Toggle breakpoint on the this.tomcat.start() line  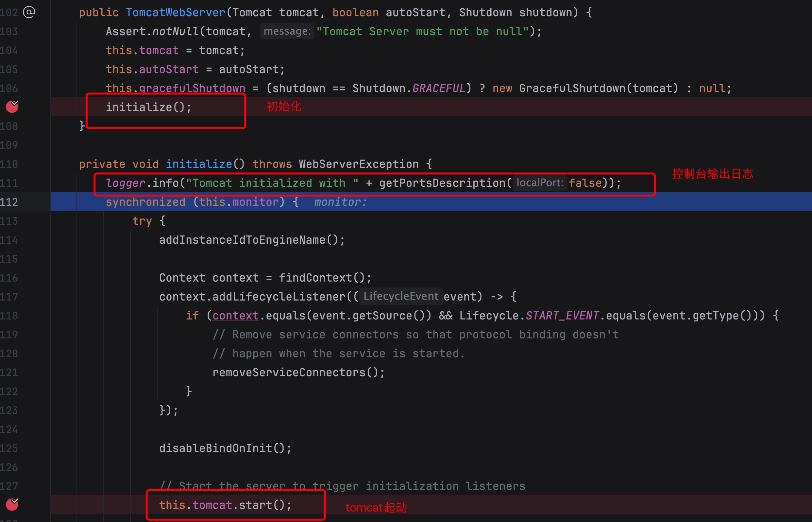click(x=12, y=504)
